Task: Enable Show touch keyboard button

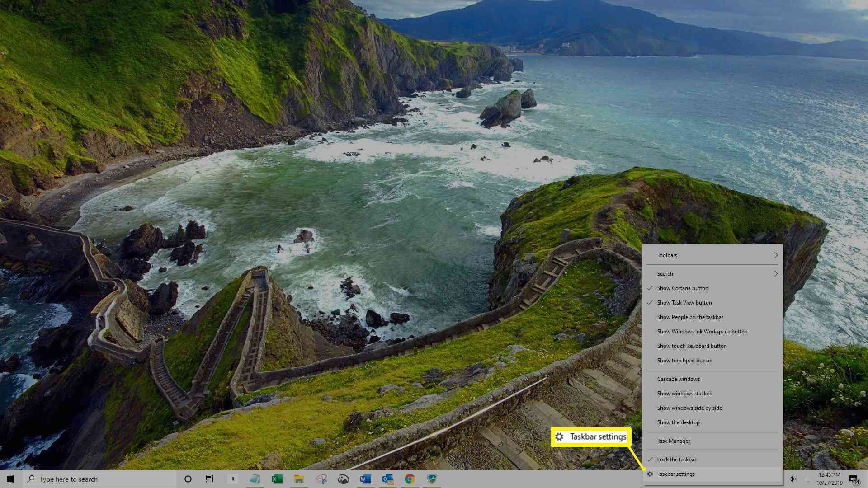Action: click(712, 346)
